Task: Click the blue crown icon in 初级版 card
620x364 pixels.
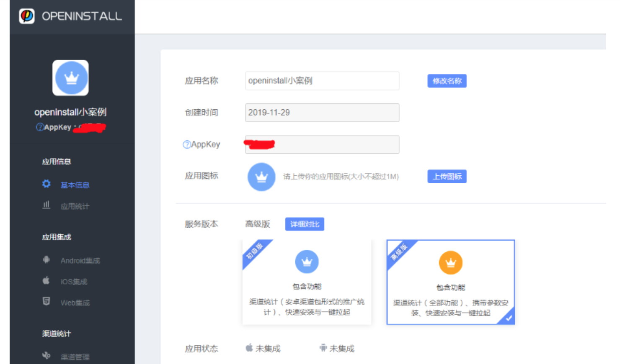Action: [307, 261]
